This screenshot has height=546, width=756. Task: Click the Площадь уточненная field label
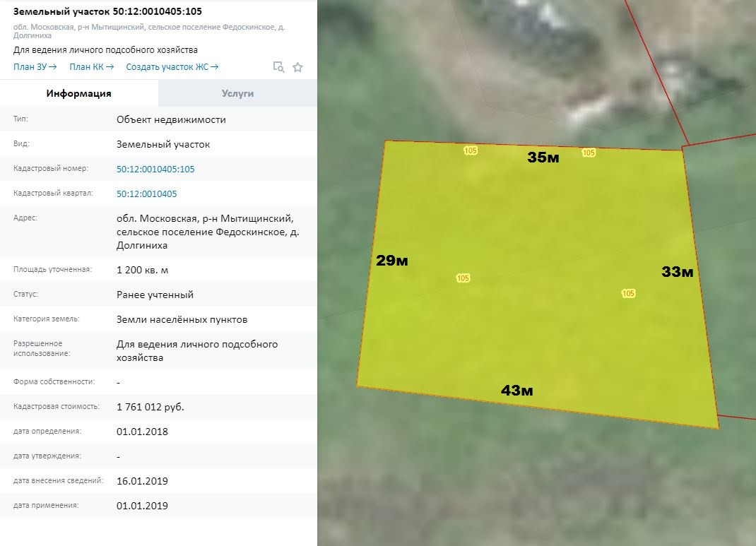52,269
